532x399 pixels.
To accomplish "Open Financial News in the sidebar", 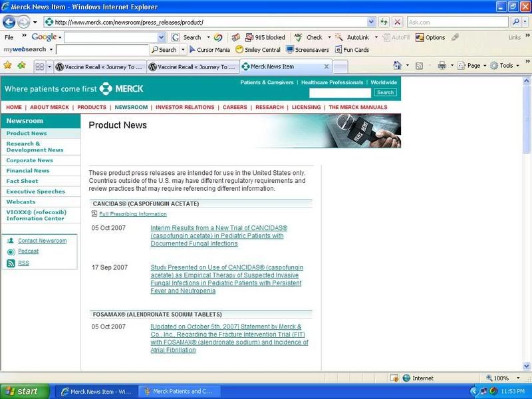I will click(x=28, y=171).
